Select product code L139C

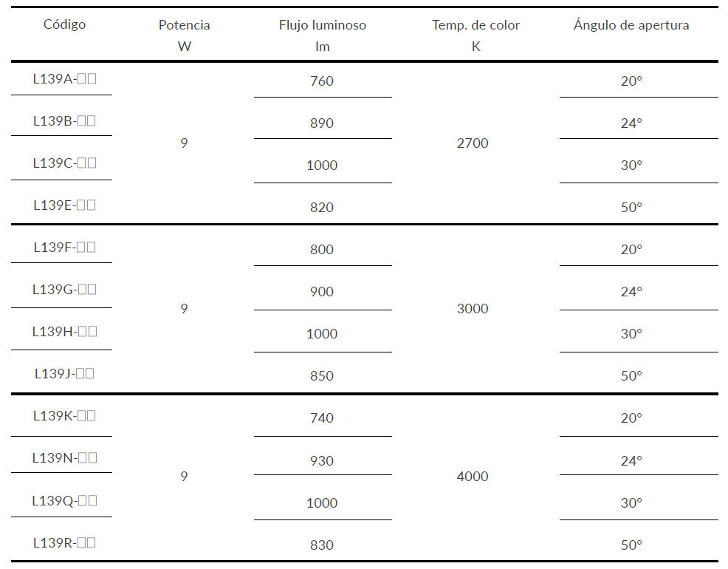coord(64,163)
